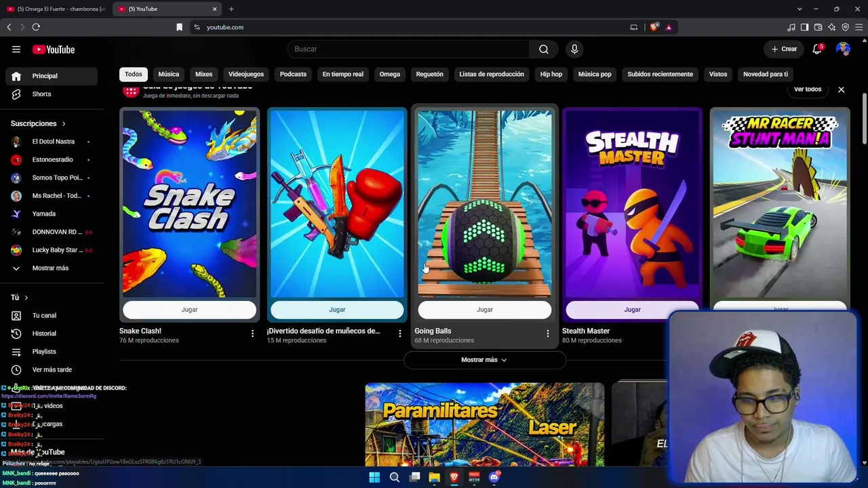Open the notifications bell
Screen dimensions: 868x488
pyautogui.click(x=817, y=49)
